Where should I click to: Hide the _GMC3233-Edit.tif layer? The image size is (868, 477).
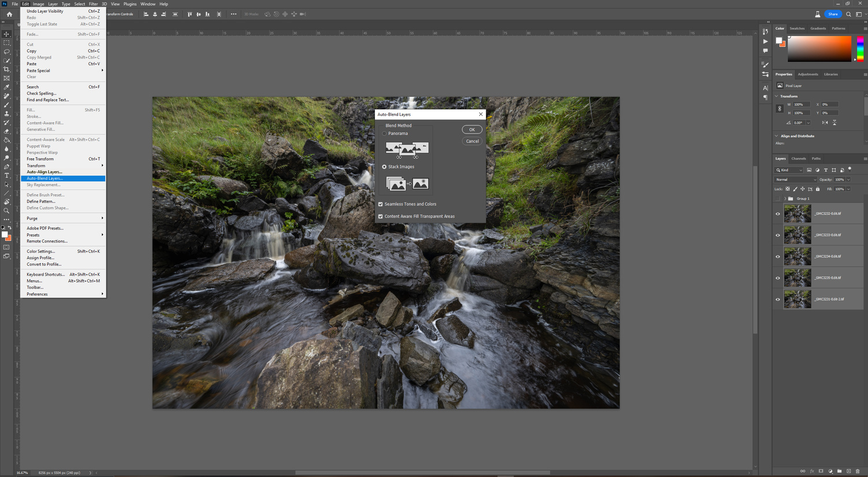(778, 235)
